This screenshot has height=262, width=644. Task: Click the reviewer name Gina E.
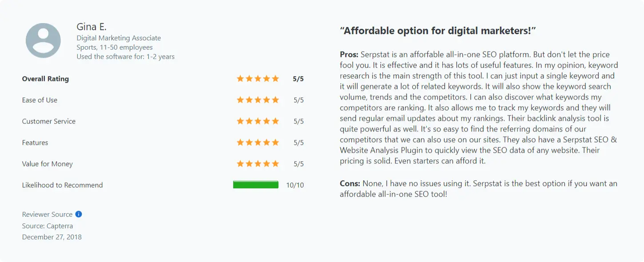click(91, 27)
